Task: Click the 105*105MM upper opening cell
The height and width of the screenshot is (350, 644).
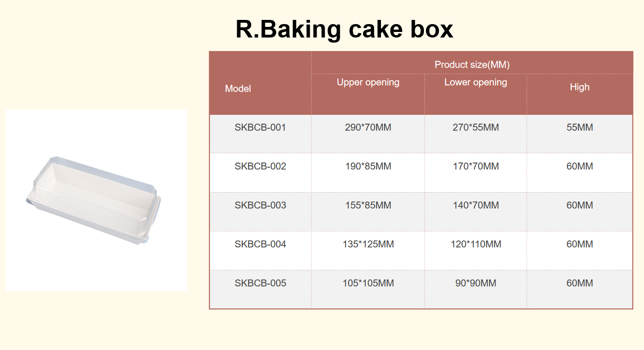Action: tap(368, 283)
